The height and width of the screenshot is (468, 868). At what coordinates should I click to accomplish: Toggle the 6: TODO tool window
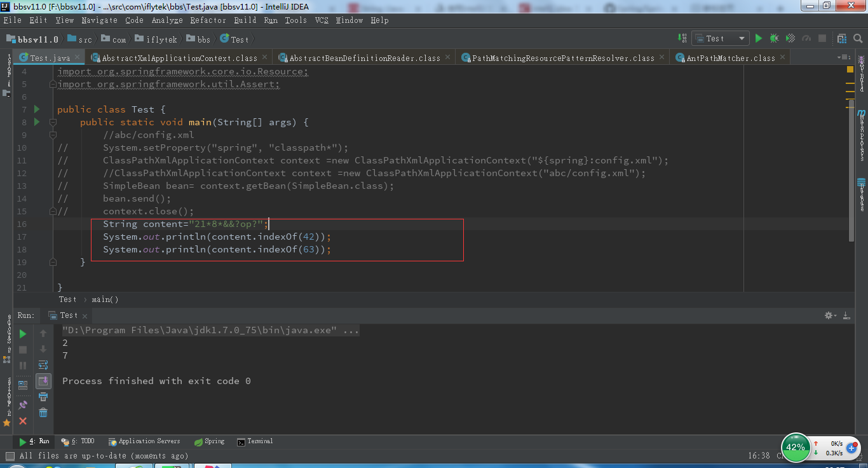click(x=78, y=441)
